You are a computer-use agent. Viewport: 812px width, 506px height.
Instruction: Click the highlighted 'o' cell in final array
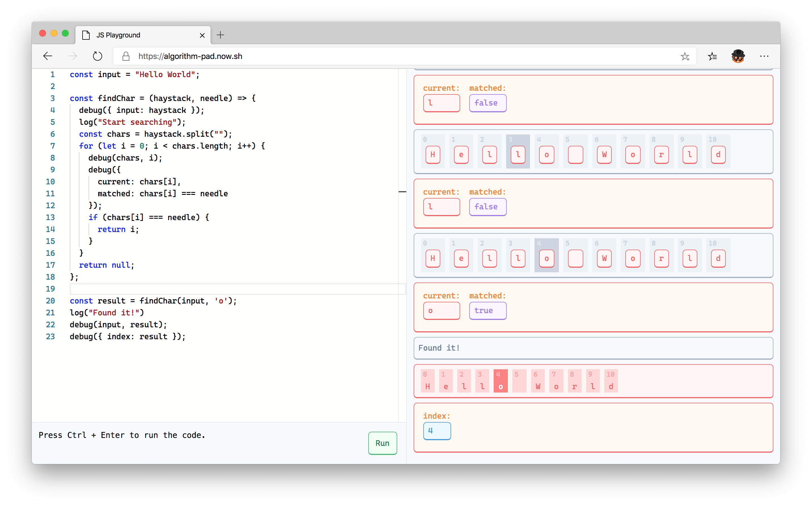click(x=500, y=381)
